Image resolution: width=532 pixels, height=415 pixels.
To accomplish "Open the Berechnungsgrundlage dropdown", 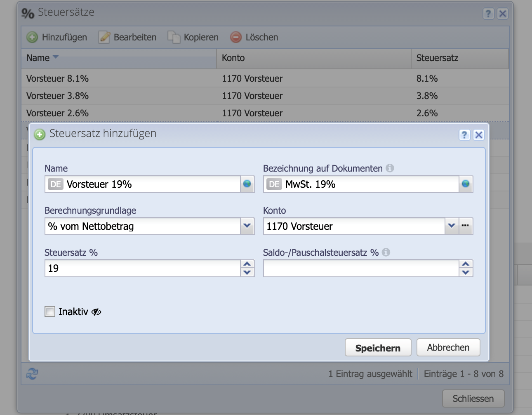I will 247,226.
